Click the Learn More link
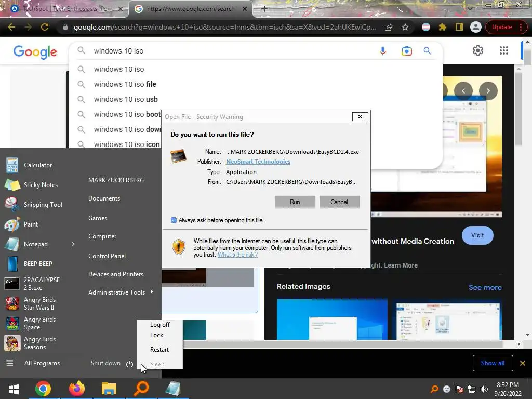 coord(401,265)
